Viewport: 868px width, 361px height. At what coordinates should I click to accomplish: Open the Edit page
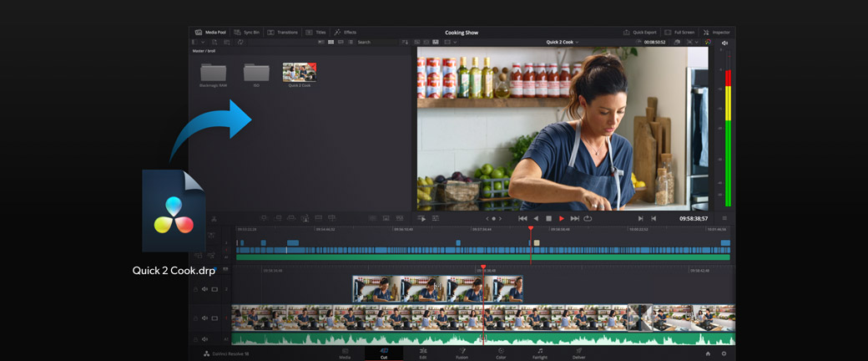click(x=422, y=353)
